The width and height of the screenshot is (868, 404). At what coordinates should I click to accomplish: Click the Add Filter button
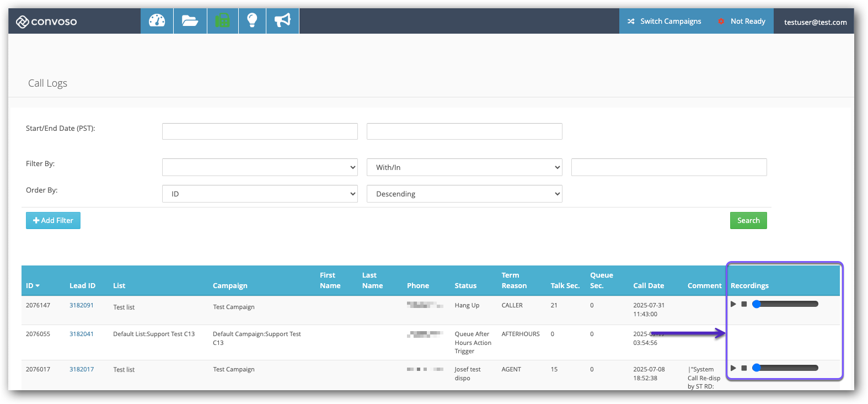pos(53,220)
